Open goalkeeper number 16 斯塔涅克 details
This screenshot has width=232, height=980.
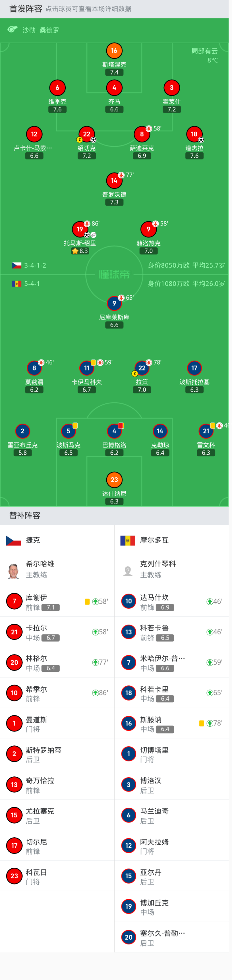[114, 51]
